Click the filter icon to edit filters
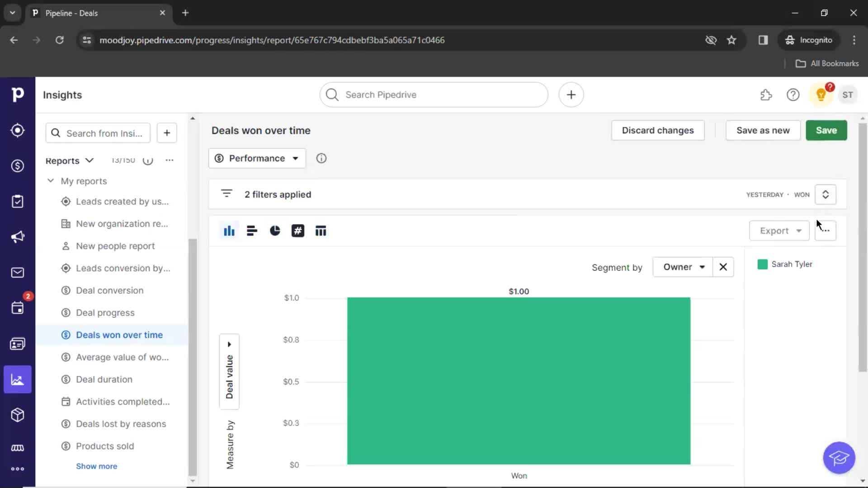The width and height of the screenshot is (868, 488). click(226, 194)
